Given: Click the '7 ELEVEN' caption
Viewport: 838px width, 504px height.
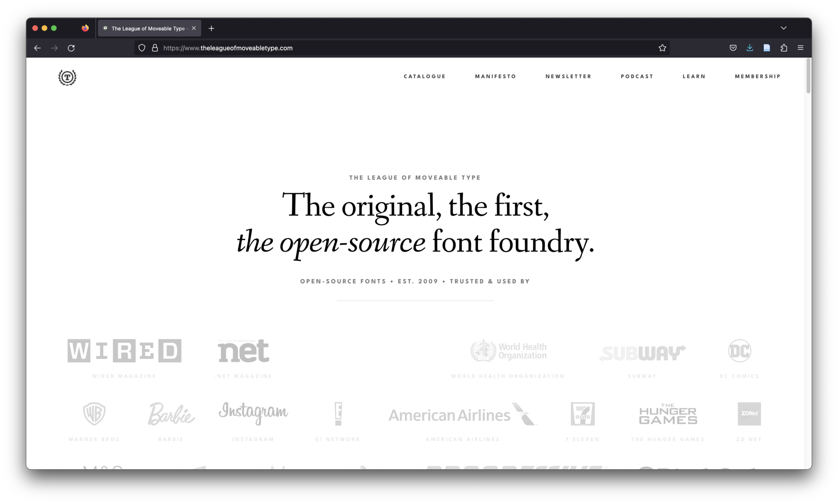Looking at the screenshot, I should tap(583, 439).
